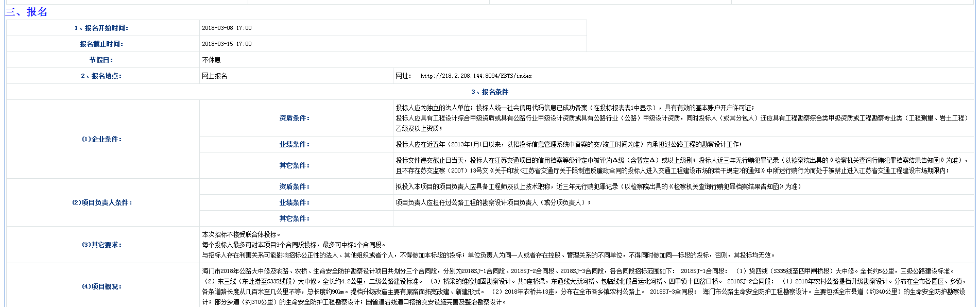980x307 pixels.
Task: Click the 节假日 row label
Action: point(101,60)
